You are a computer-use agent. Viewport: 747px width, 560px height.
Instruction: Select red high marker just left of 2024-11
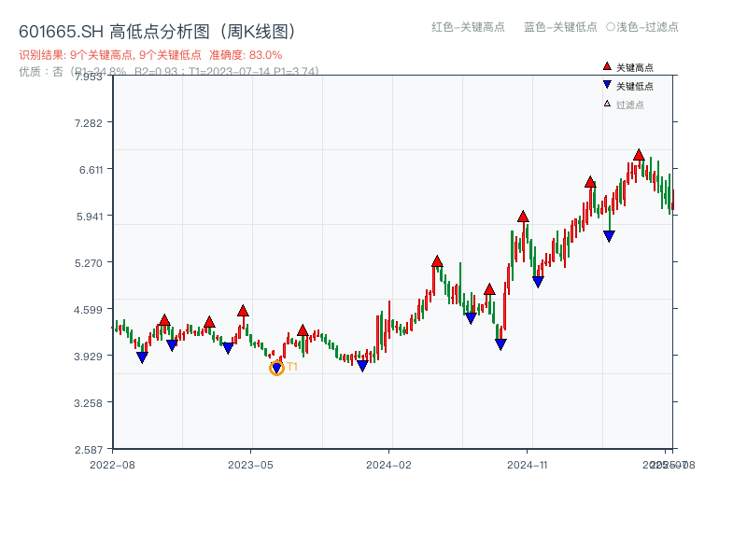(523, 217)
